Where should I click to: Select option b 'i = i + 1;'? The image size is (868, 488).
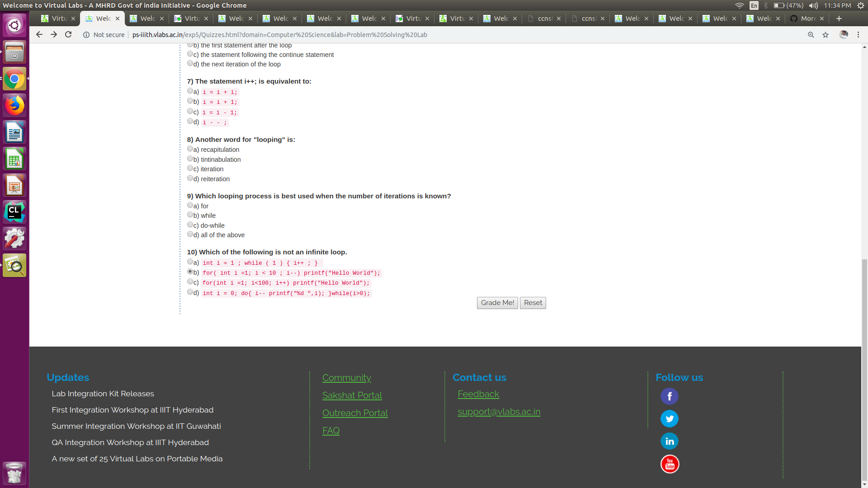190,101
